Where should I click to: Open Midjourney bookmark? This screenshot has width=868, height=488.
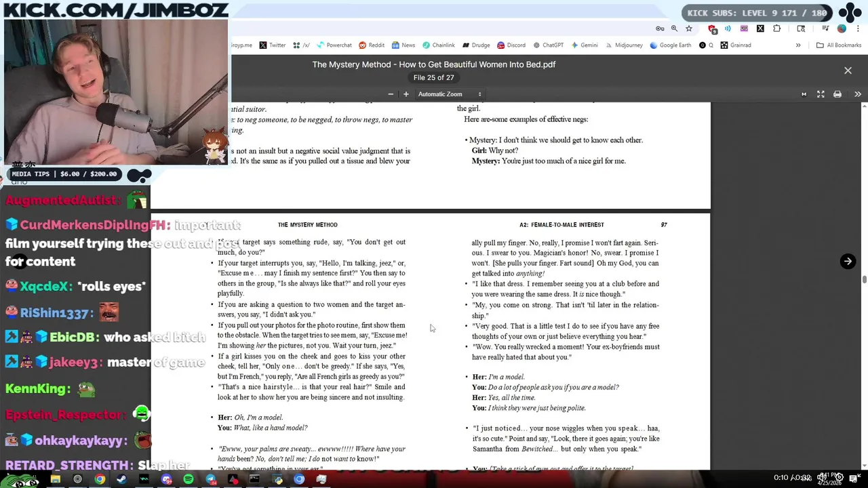624,45
